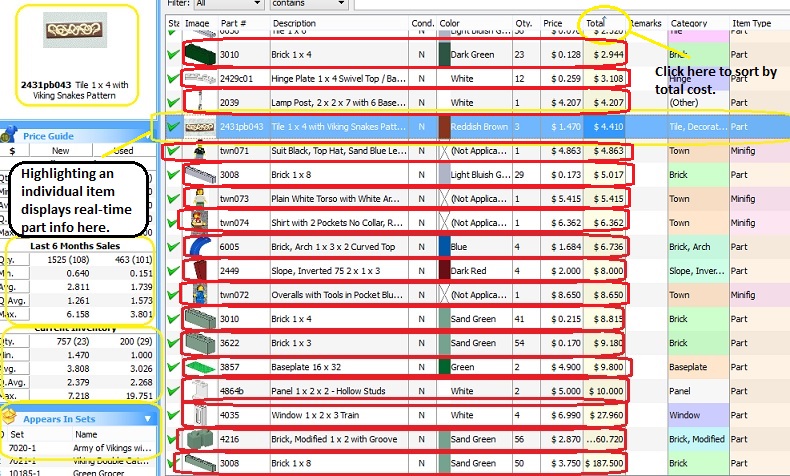Click the 'New' price guide column header

60,151
